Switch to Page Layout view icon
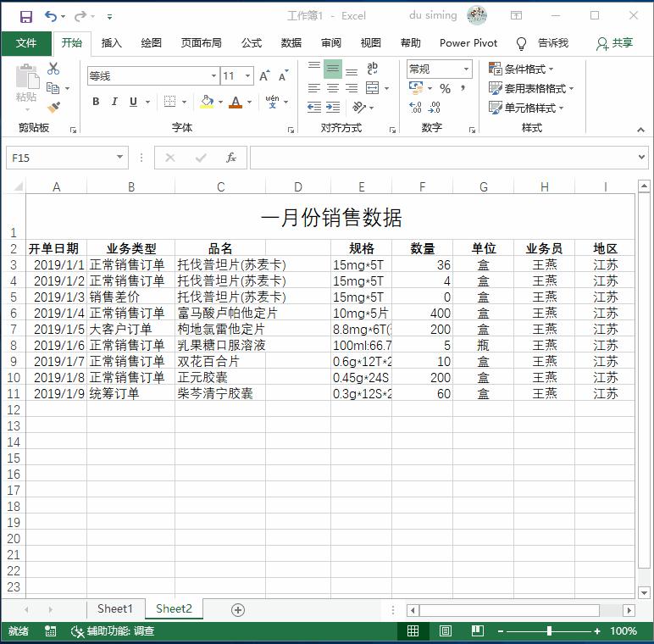Image resolution: width=654 pixels, height=644 pixels. point(445,631)
